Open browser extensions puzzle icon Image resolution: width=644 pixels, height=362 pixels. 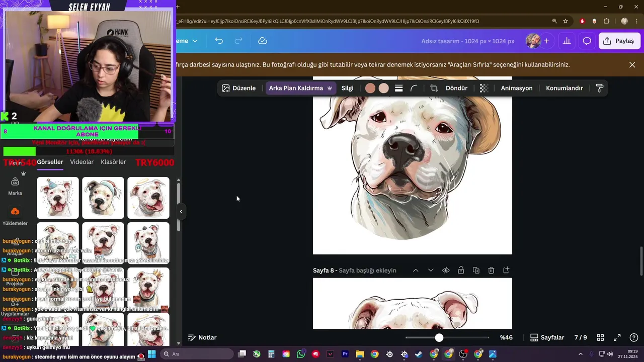tap(606, 21)
